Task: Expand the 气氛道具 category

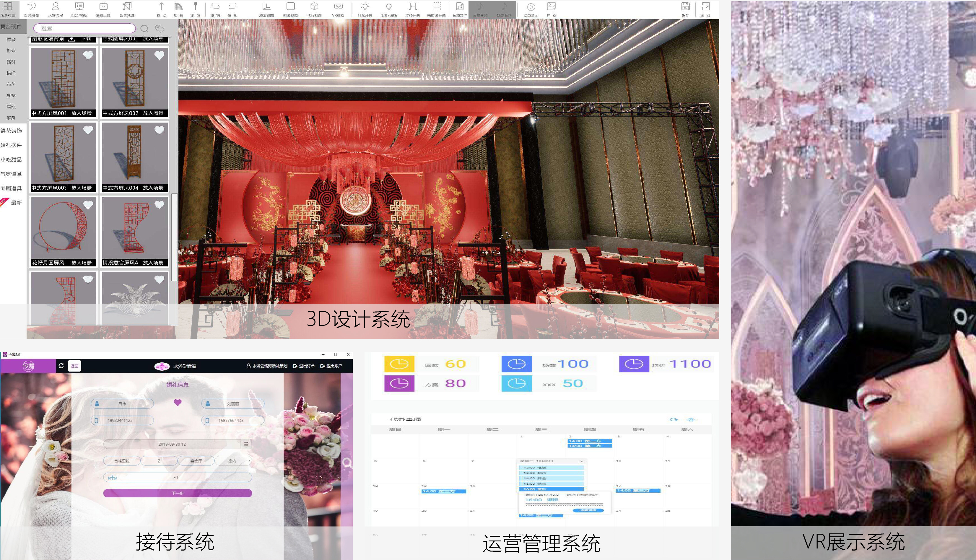Action: (11, 174)
